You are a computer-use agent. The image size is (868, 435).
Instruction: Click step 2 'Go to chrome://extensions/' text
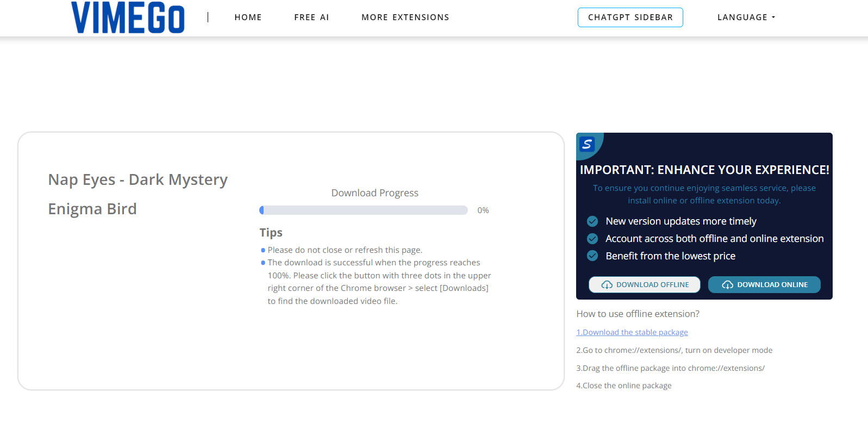click(675, 351)
